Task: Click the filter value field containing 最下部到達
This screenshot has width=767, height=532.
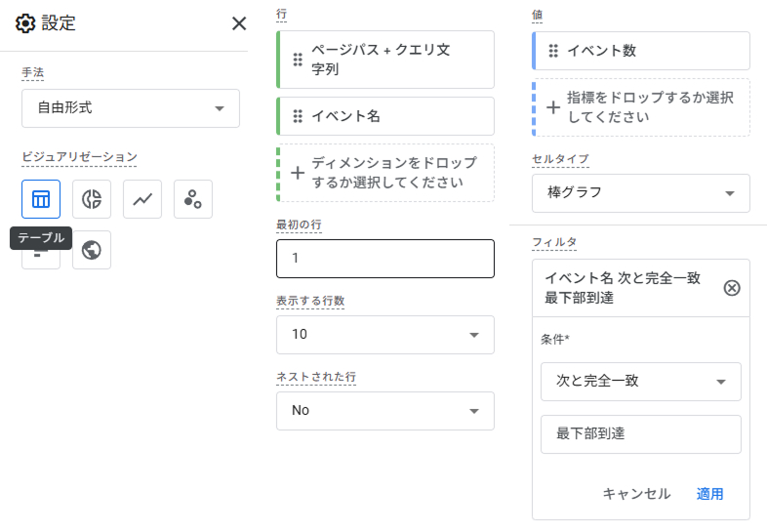Action: pyautogui.click(x=641, y=434)
